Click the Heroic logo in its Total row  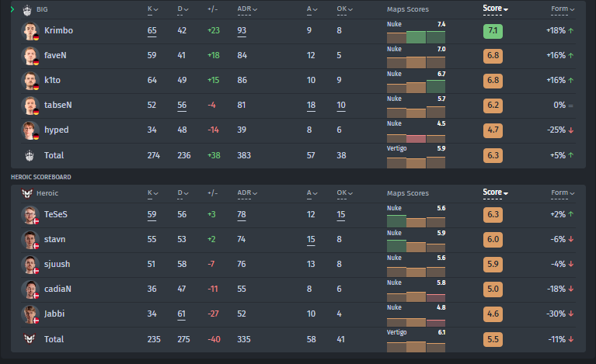click(30, 339)
